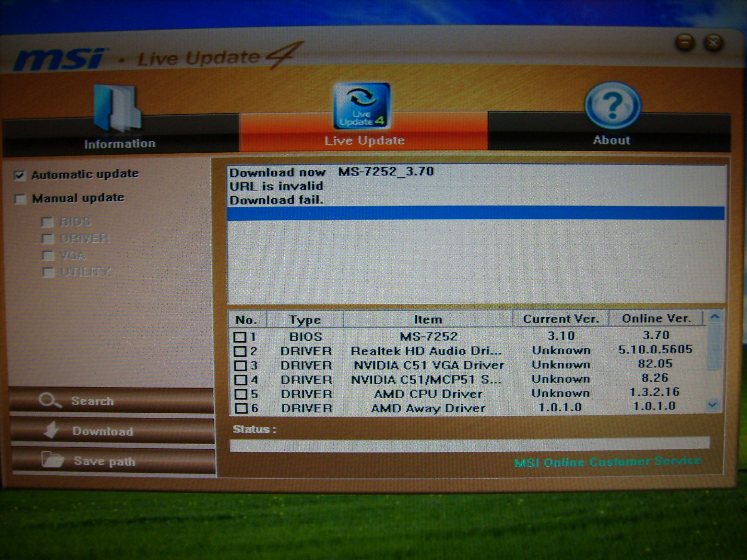Click online version 82.05

655,364
